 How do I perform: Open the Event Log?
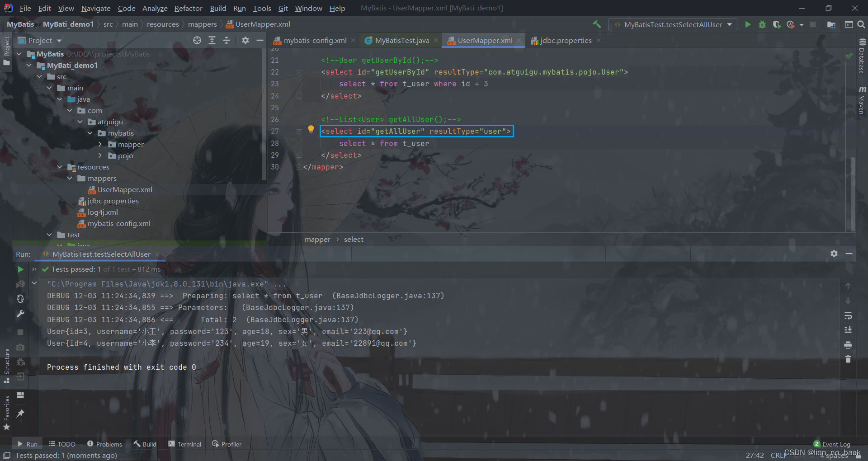point(832,444)
